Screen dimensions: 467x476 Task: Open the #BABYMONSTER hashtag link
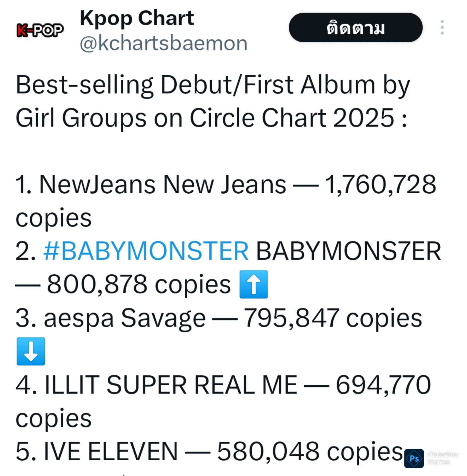(146, 251)
